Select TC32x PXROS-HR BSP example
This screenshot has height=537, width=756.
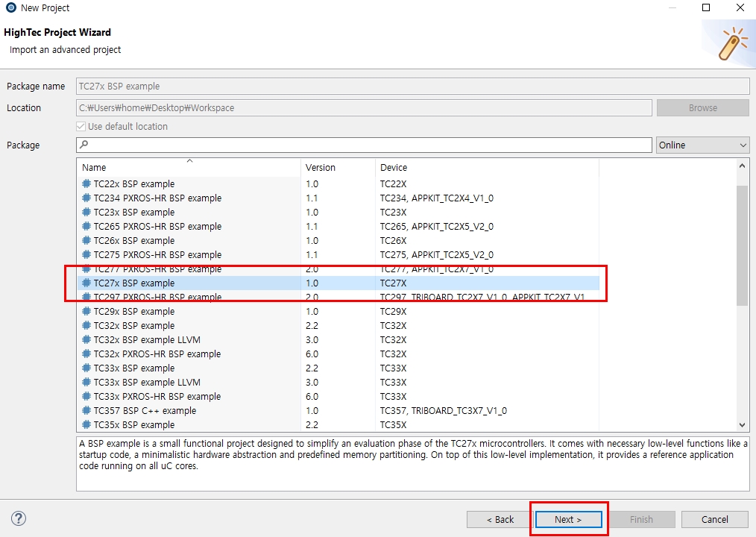click(338, 354)
